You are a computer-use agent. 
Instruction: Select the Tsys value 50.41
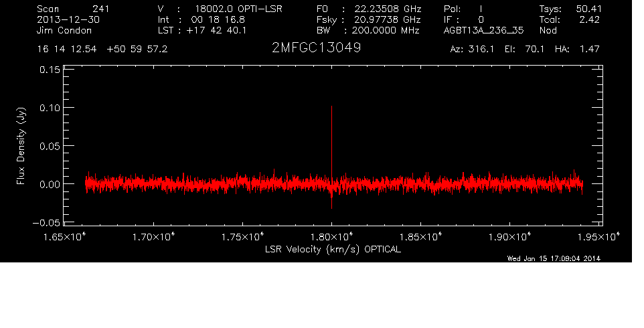click(589, 9)
